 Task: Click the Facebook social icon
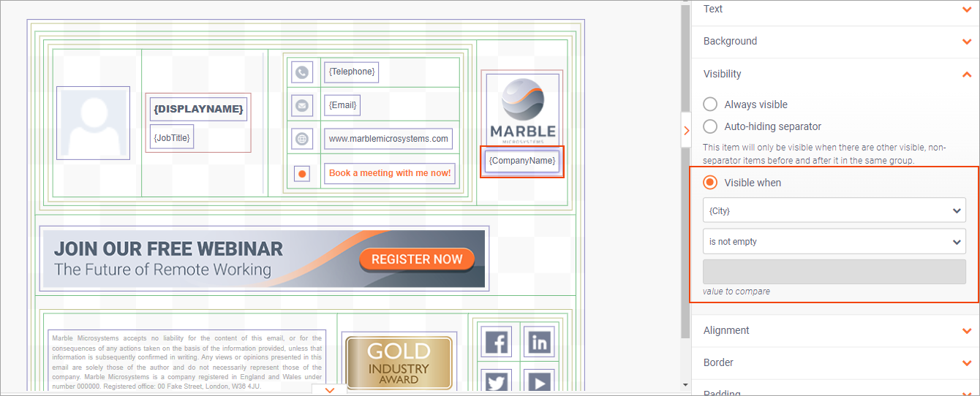pos(497,342)
